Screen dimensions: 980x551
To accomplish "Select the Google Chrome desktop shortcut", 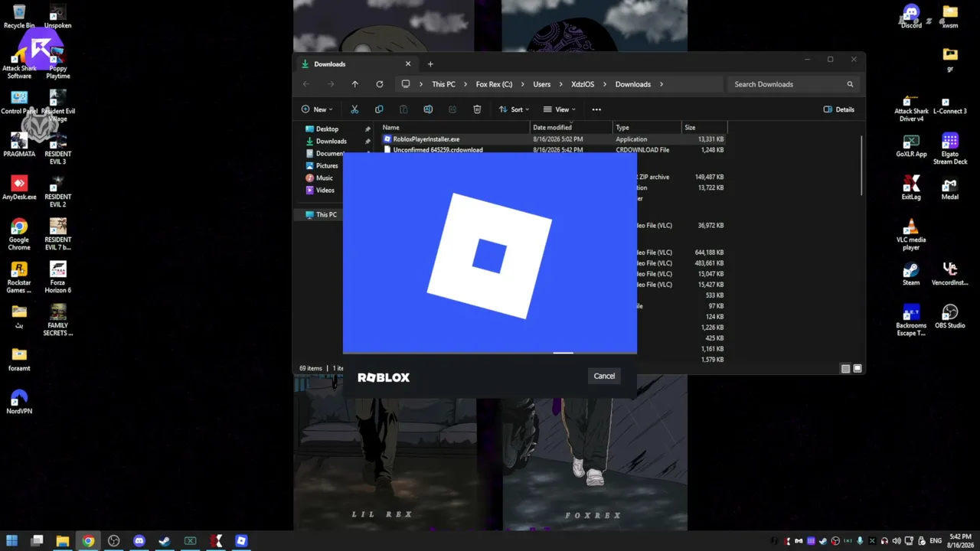I will coord(19,234).
